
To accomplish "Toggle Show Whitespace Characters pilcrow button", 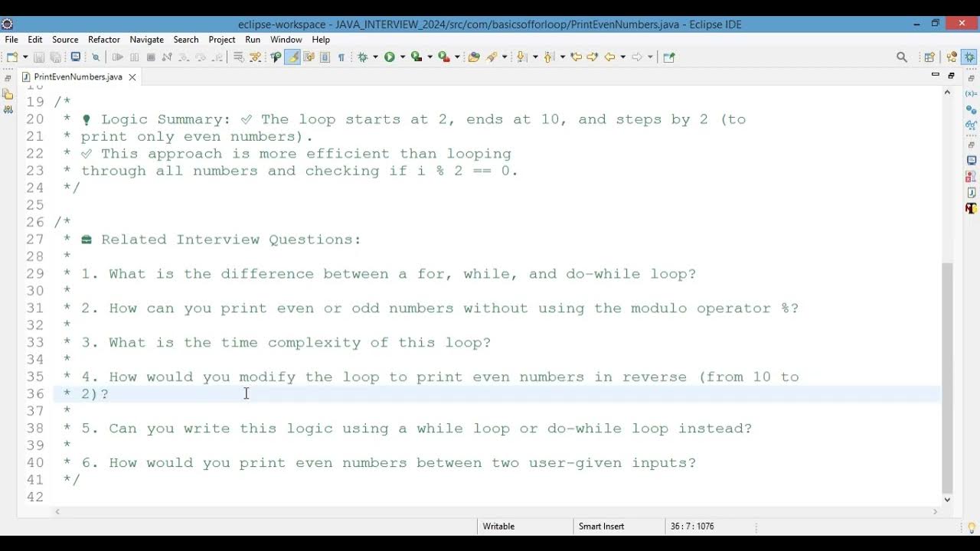I will click(341, 57).
